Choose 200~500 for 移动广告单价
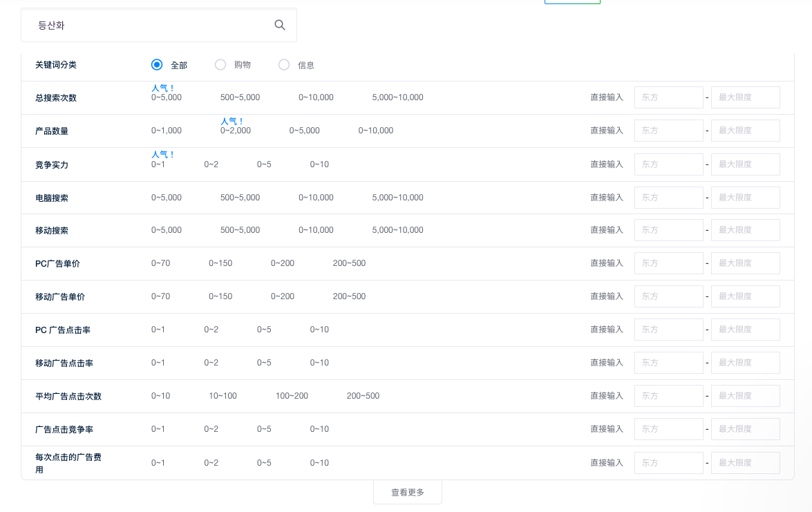This screenshot has width=812, height=512. coord(349,296)
